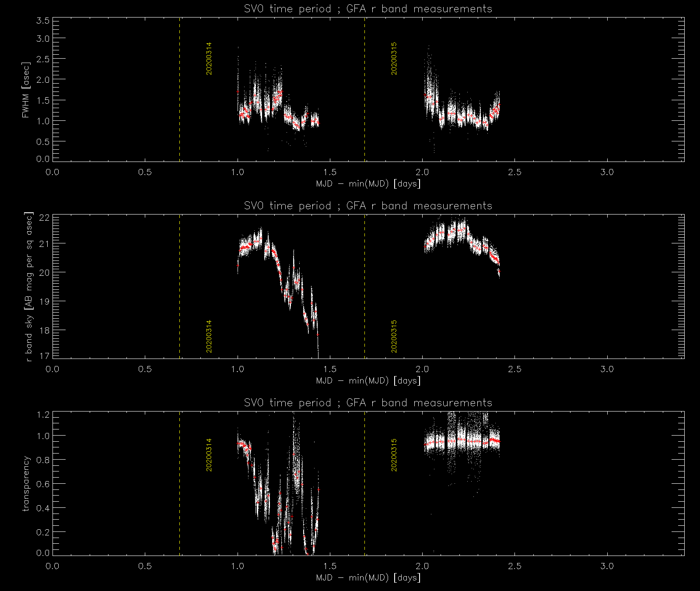Viewport: 700px width, 591px height.
Task: Click the 22 tick on the sky brightness y-axis
Action: pos(45,218)
